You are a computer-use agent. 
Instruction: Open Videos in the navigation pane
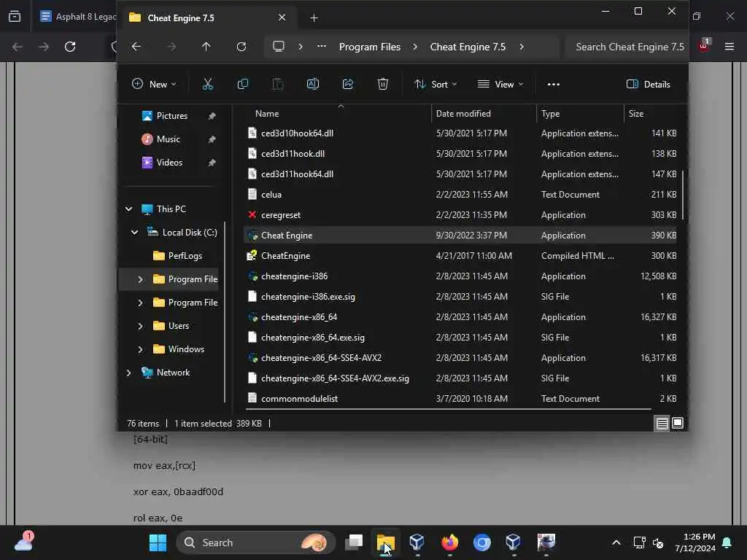coord(169,163)
